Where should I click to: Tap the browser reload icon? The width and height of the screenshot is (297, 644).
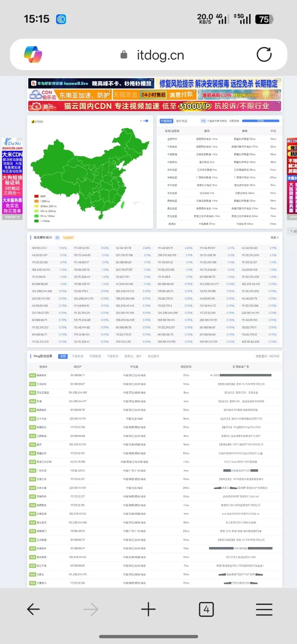tap(264, 55)
